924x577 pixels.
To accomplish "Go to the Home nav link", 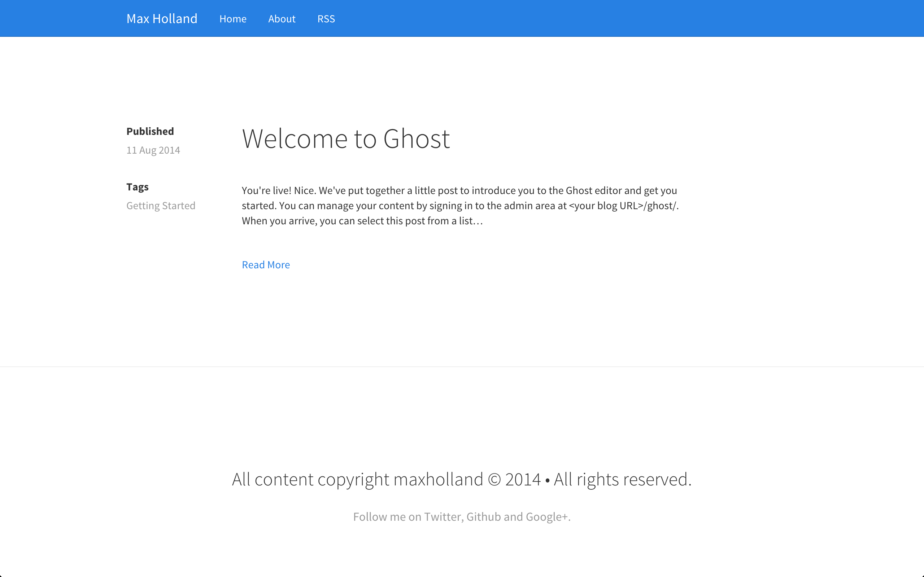I will coord(233,19).
